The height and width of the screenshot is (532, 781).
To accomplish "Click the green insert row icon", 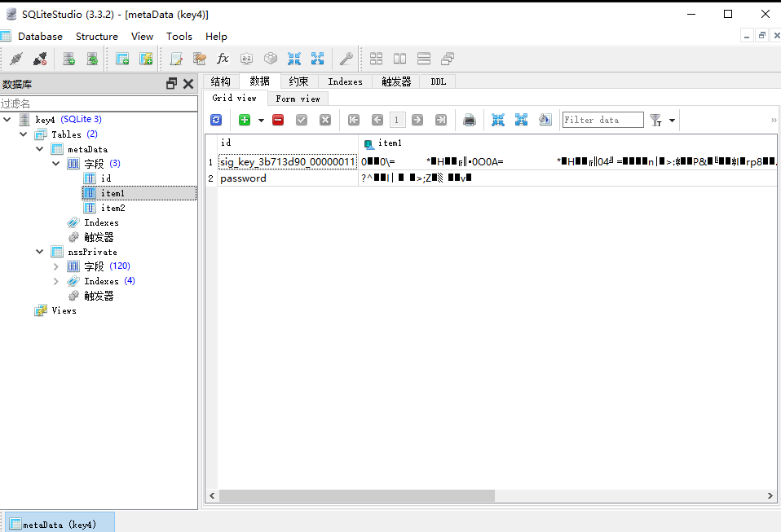I will coord(245,120).
